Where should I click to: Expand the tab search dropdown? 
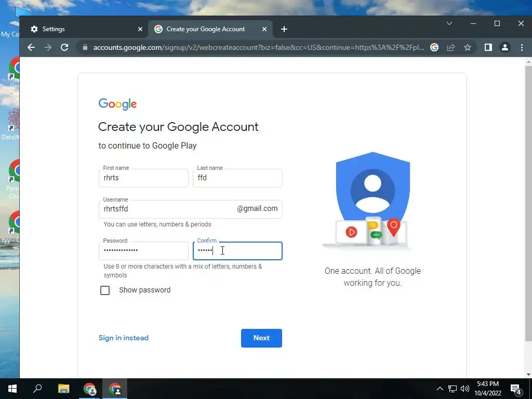pyautogui.click(x=449, y=23)
